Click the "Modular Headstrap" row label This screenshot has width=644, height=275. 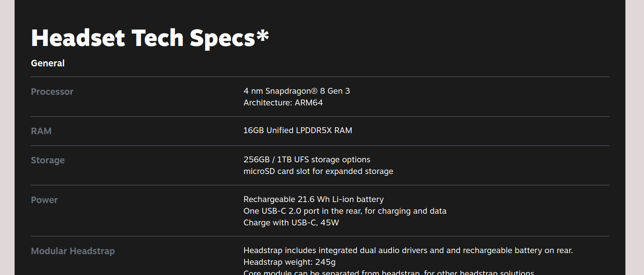click(x=73, y=251)
